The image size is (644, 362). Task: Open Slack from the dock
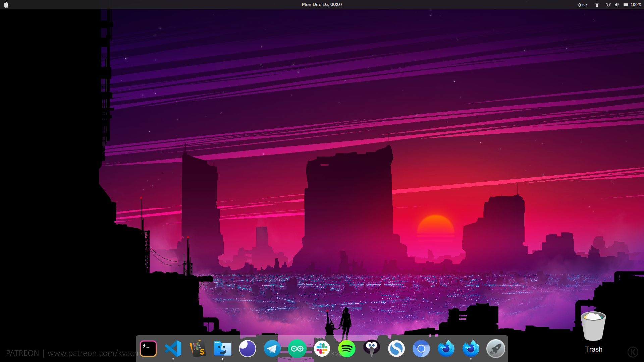point(322,349)
